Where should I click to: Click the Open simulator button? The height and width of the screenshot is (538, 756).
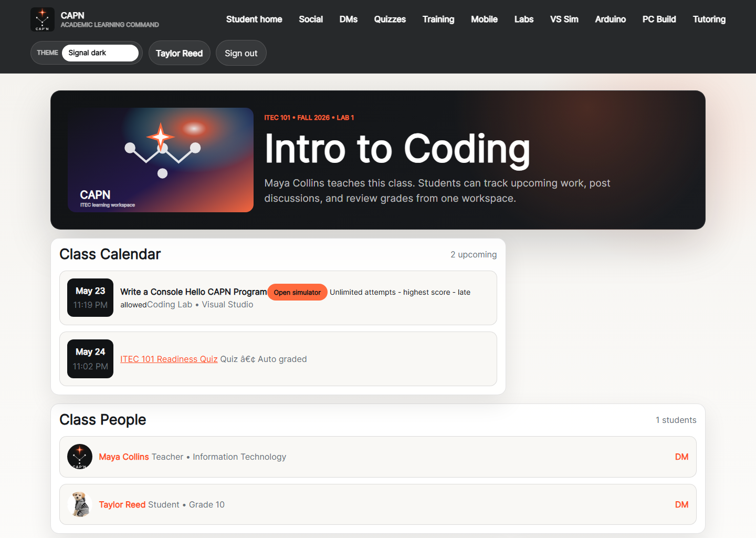point(297,292)
